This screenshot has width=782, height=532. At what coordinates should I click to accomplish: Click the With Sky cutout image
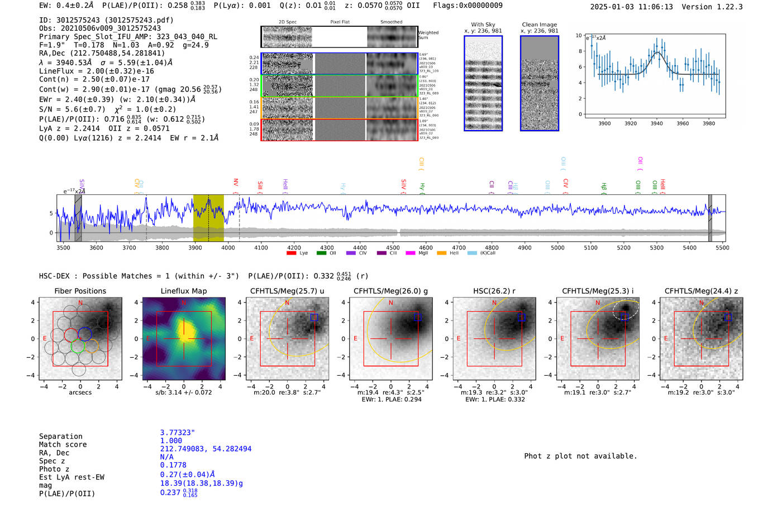(483, 83)
